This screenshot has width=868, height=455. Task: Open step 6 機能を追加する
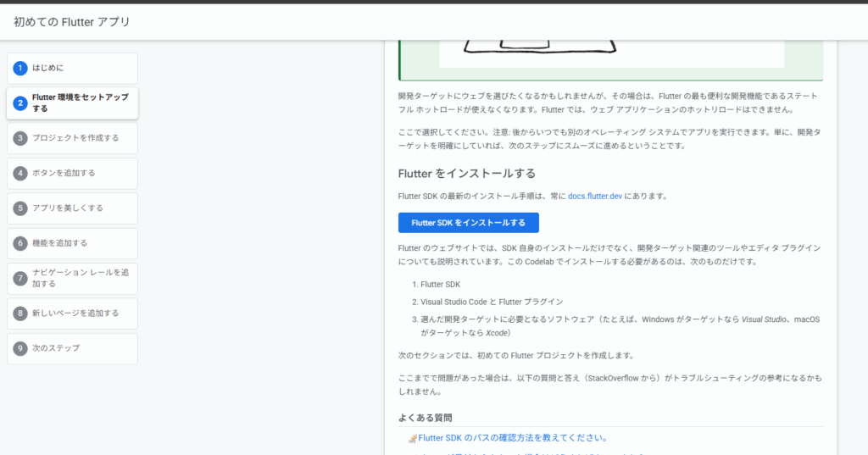point(72,243)
